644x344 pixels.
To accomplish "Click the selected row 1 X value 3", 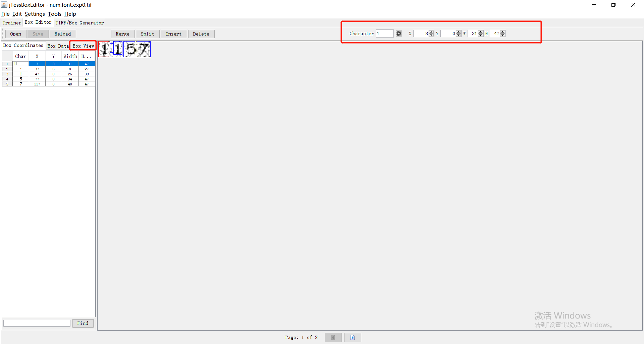I will click(37, 64).
